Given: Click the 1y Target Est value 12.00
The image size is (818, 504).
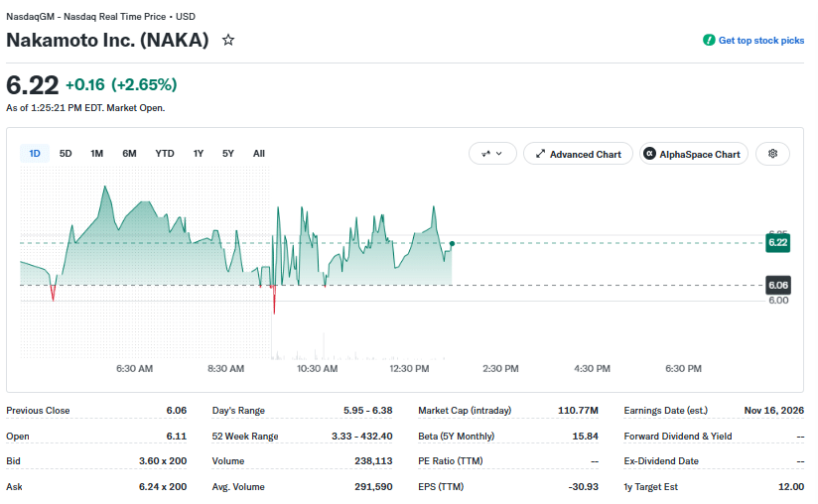Looking at the screenshot, I should click(x=791, y=486).
